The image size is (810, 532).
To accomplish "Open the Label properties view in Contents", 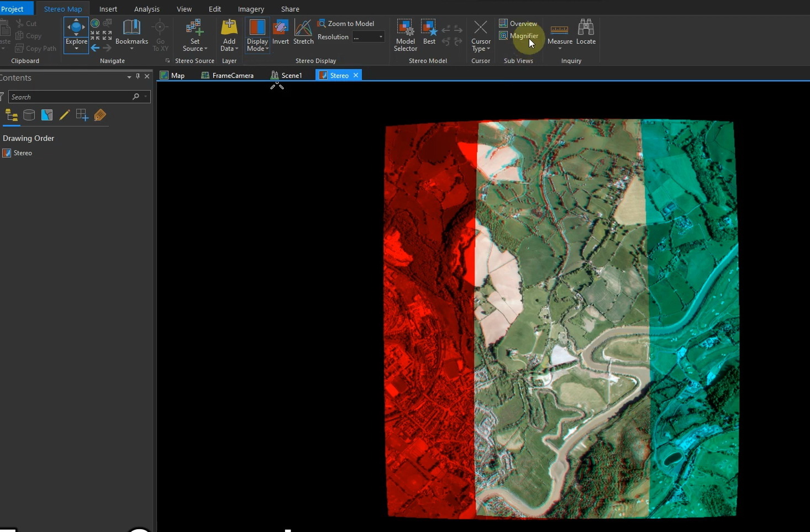I will 100,115.
